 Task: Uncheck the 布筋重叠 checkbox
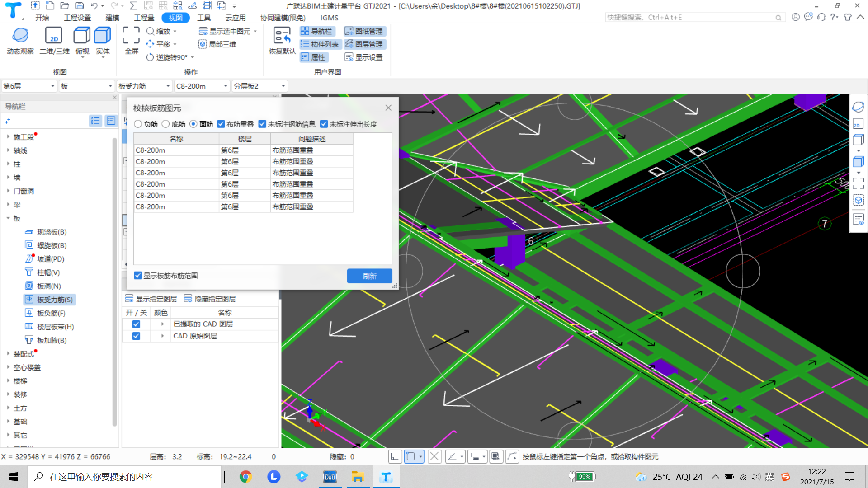tap(221, 124)
